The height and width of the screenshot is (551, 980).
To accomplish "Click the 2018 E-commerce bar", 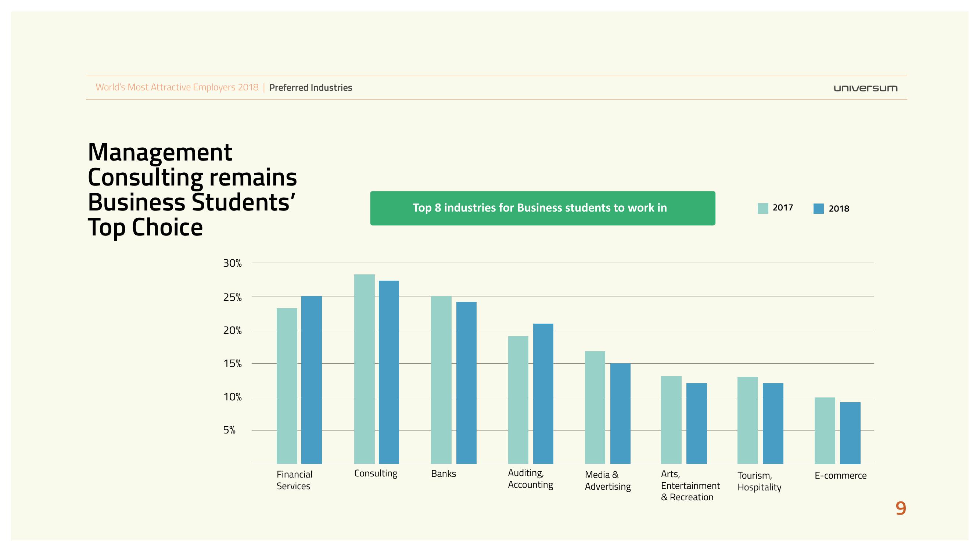I will (x=850, y=433).
